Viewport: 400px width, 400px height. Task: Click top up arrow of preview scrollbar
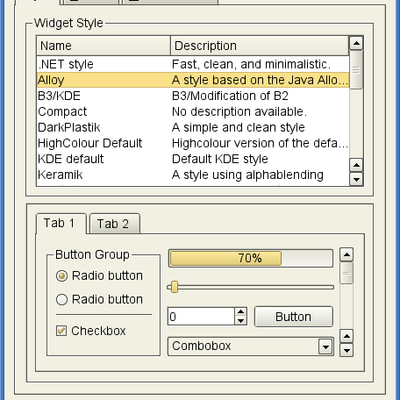click(347, 255)
